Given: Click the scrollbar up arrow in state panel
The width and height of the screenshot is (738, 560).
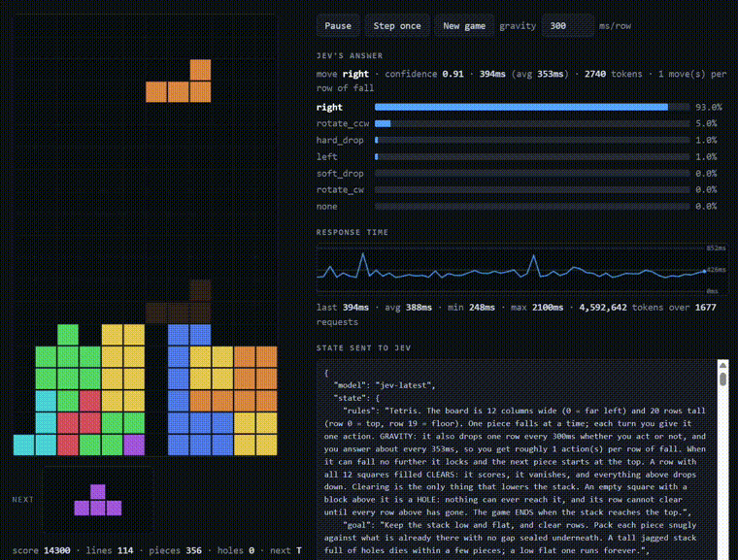Looking at the screenshot, I should pos(722,366).
